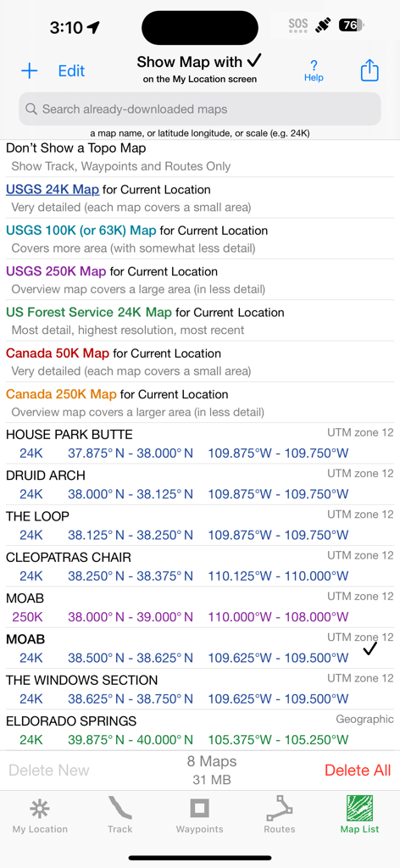Tap the SOS status indicator

[x=298, y=26]
